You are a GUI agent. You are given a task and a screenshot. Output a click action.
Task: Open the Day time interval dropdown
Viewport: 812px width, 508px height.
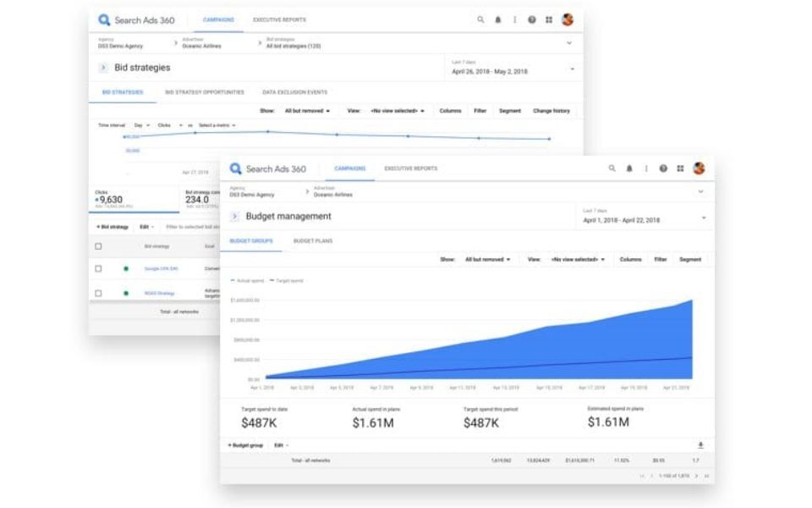tap(142, 125)
